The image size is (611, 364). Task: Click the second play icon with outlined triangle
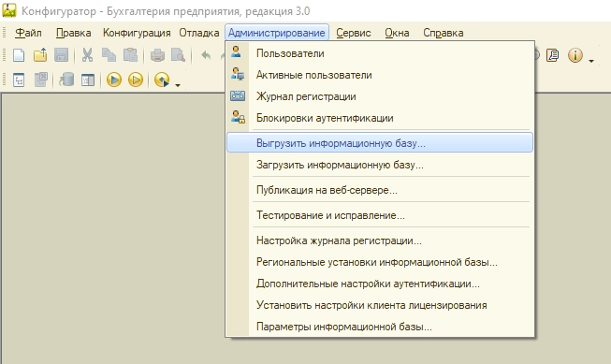point(136,80)
